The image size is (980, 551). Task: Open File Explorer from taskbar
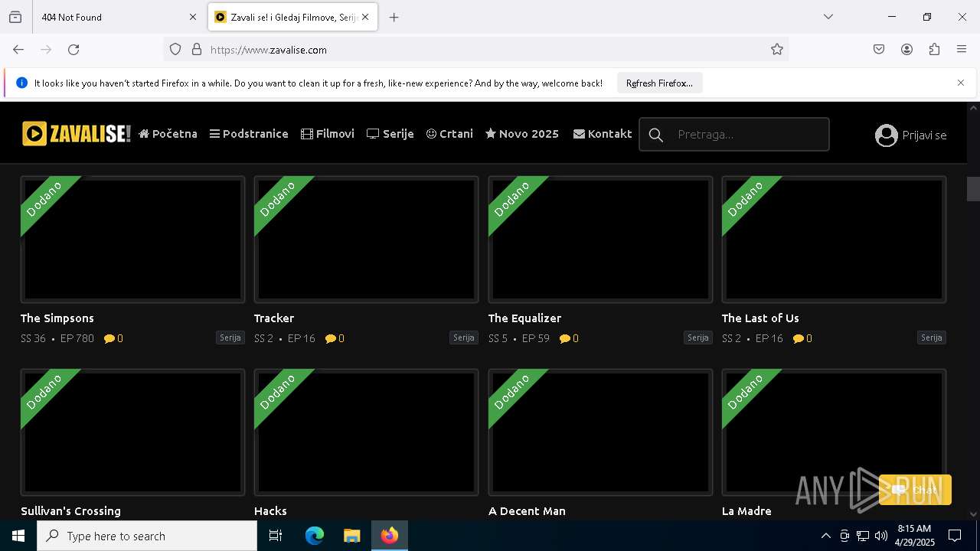click(x=351, y=536)
